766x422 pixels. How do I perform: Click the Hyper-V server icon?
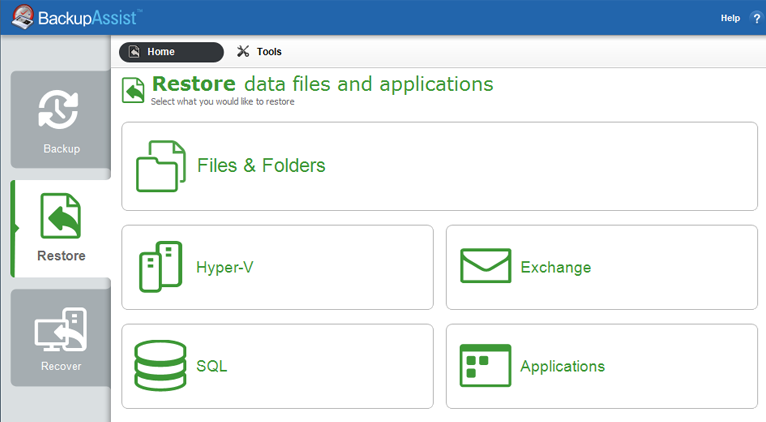(160, 267)
